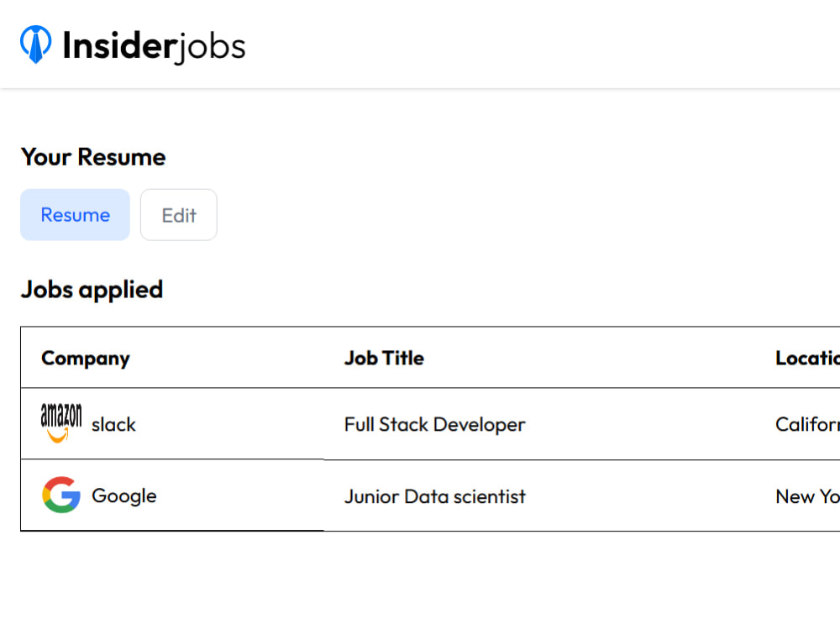This screenshot has height=629, width=840.
Task: Select the slack company name
Action: [x=113, y=424]
